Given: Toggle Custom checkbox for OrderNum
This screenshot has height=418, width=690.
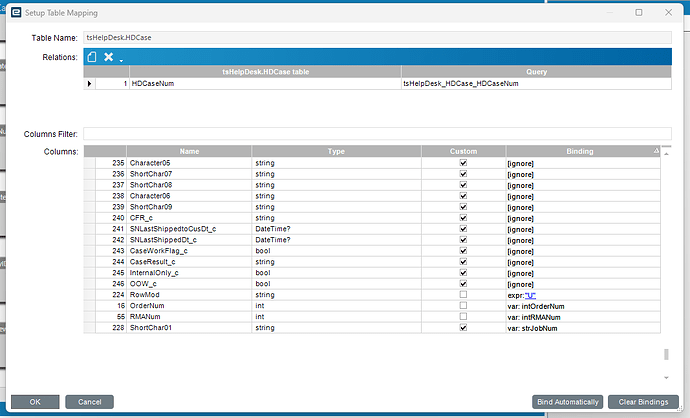Looking at the screenshot, I should (x=463, y=305).
